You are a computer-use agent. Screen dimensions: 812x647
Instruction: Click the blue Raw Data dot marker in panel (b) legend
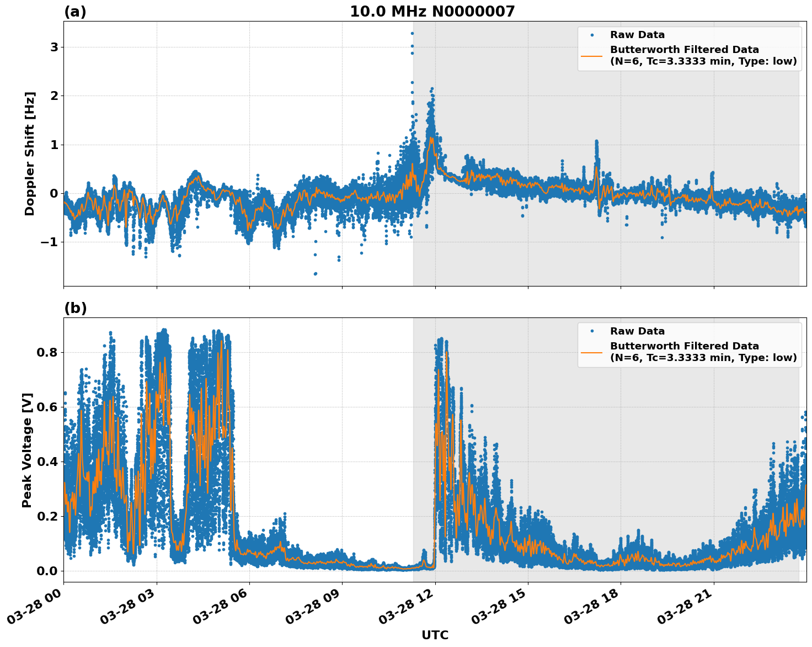[593, 330]
